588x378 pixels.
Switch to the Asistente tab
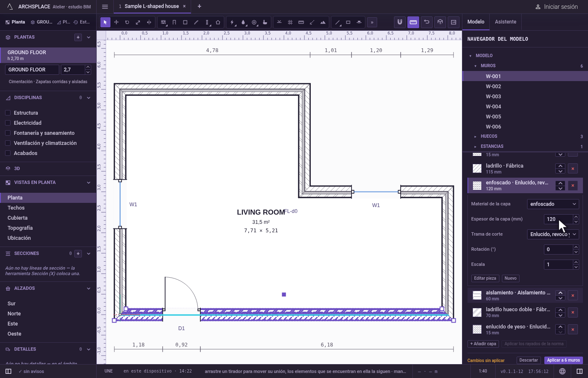(x=505, y=22)
